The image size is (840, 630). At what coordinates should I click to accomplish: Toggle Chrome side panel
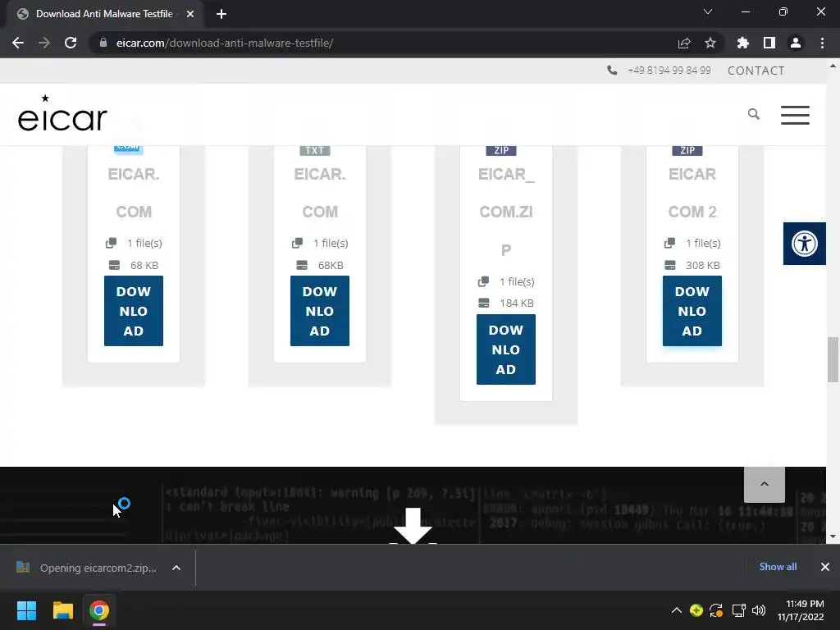pos(769,43)
